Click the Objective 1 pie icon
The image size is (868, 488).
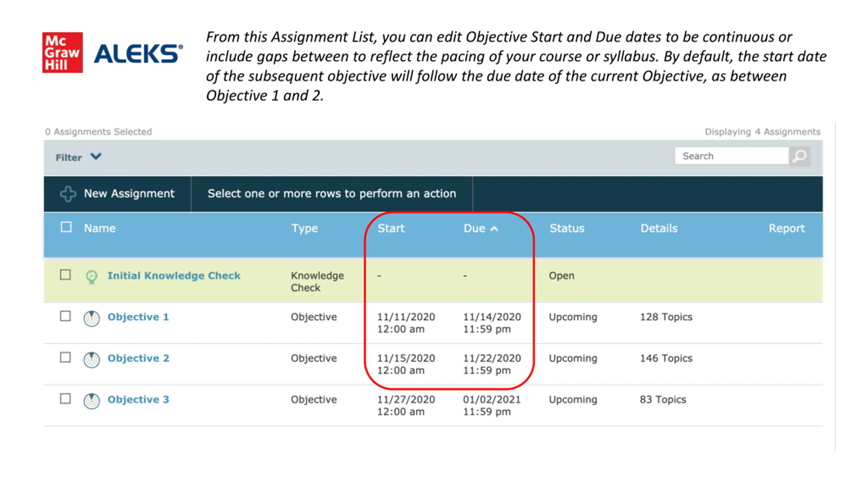92,318
